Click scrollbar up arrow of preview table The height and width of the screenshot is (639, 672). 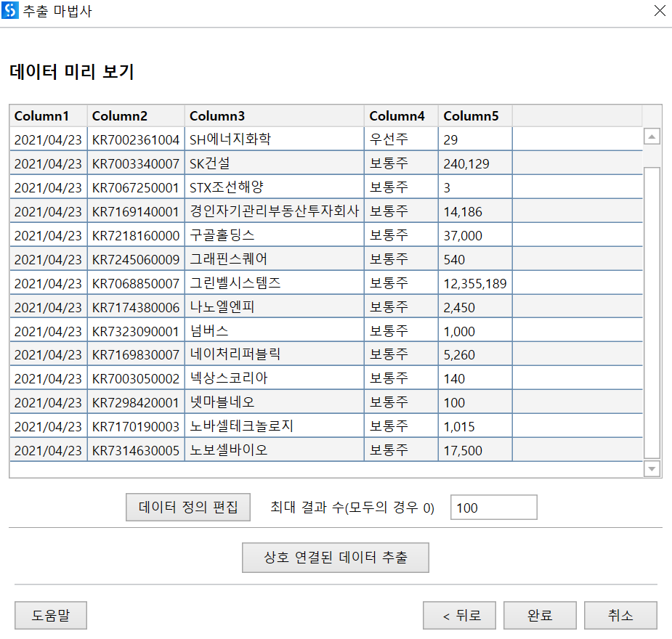(x=652, y=137)
